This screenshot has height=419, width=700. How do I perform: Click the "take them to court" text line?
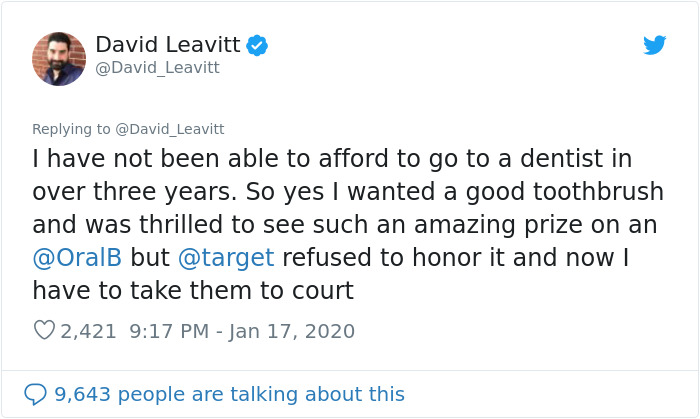point(193,290)
